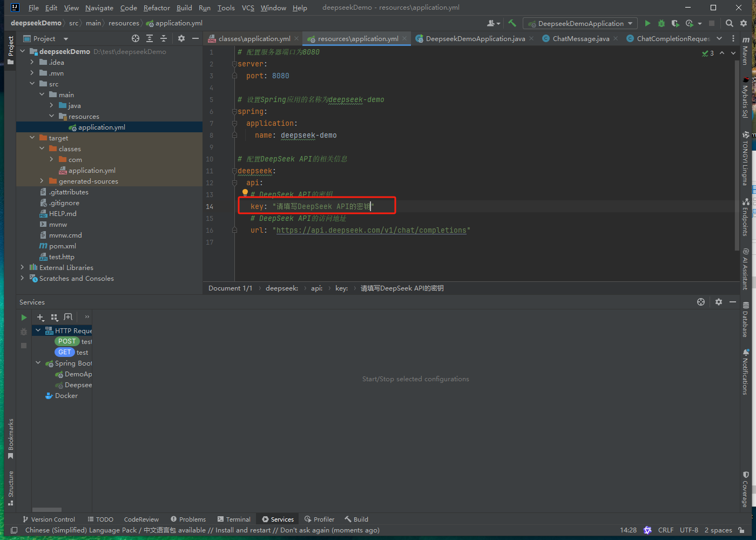Open the DeepSeek API URL link

click(371, 230)
